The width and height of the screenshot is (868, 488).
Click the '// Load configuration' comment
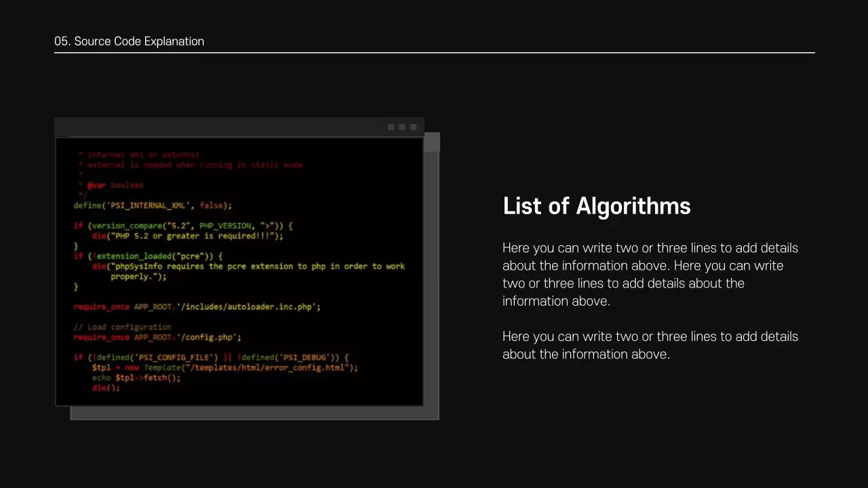(122, 327)
